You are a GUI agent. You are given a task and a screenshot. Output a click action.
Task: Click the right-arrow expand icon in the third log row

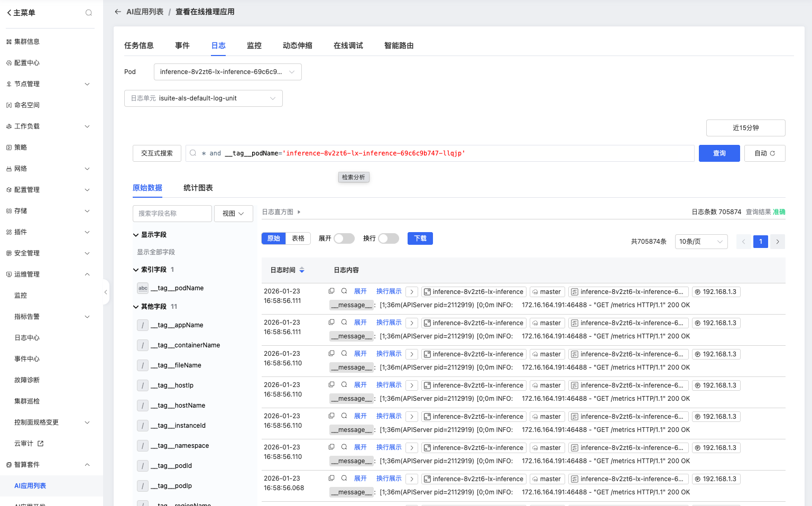(x=412, y=354)
